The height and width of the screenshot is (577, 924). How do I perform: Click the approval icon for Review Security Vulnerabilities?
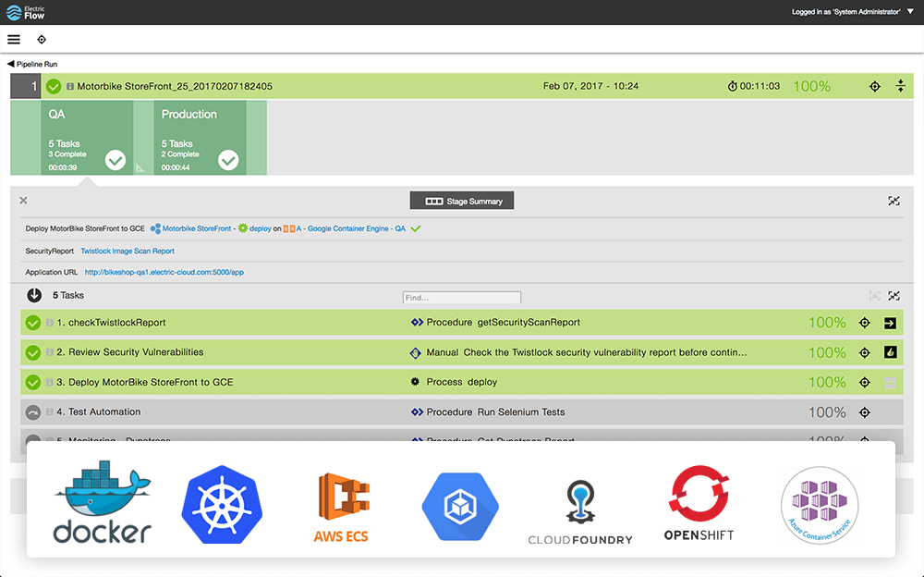(x=890, y=352)
